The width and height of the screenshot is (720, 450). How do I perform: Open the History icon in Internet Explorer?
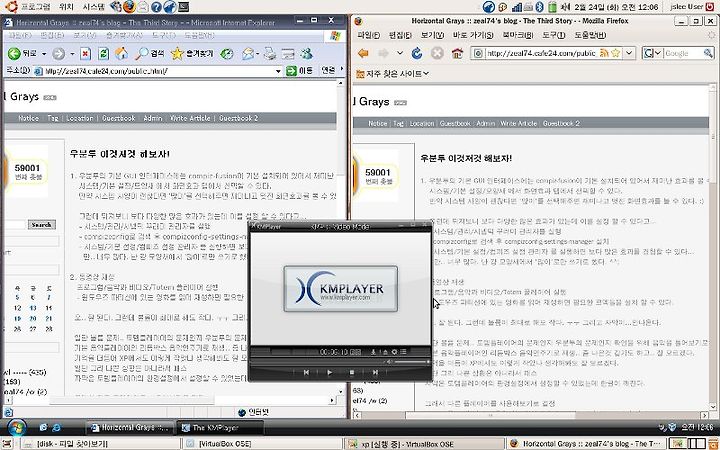[x=226, y=54]
